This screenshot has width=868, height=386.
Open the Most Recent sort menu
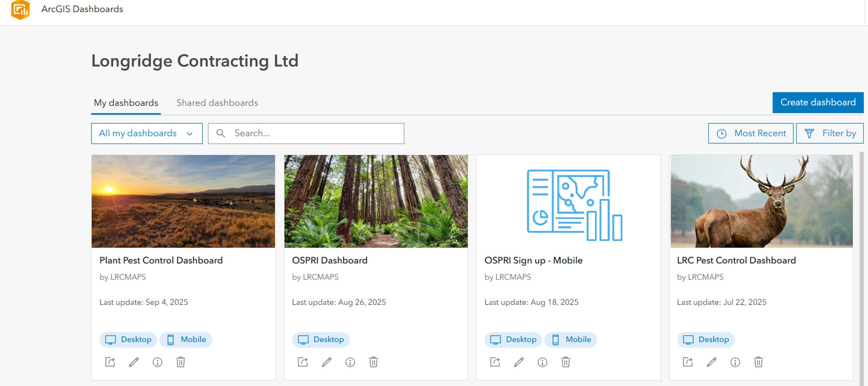[x=751, y=133]
